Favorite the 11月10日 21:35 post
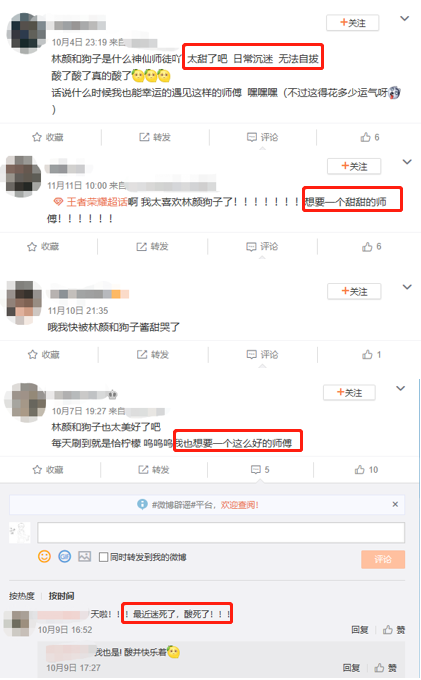This screenshot has width=421, height=680. click(x=43, y=355)
